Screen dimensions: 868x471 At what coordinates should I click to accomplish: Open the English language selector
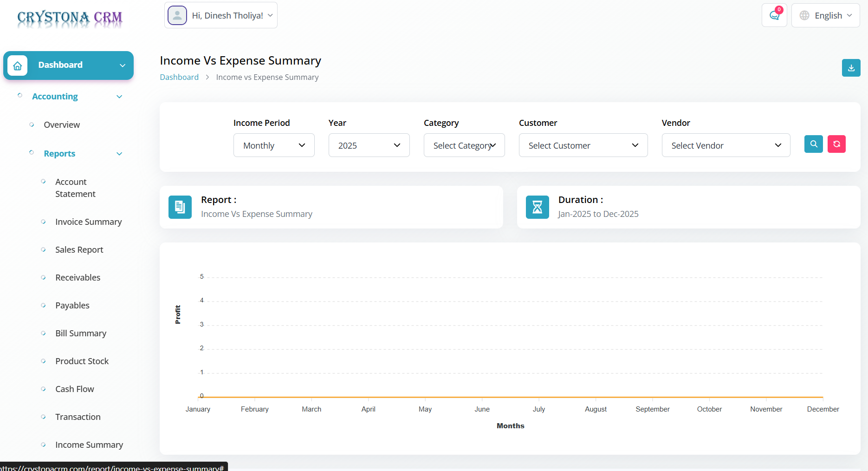[x=826, y=15]
